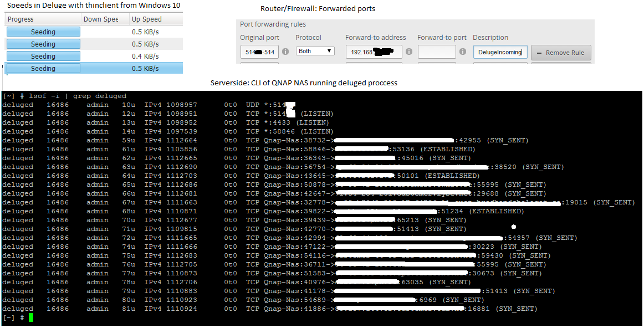Click the 'Port forwarding rules' heading

[x=273, y=24]
